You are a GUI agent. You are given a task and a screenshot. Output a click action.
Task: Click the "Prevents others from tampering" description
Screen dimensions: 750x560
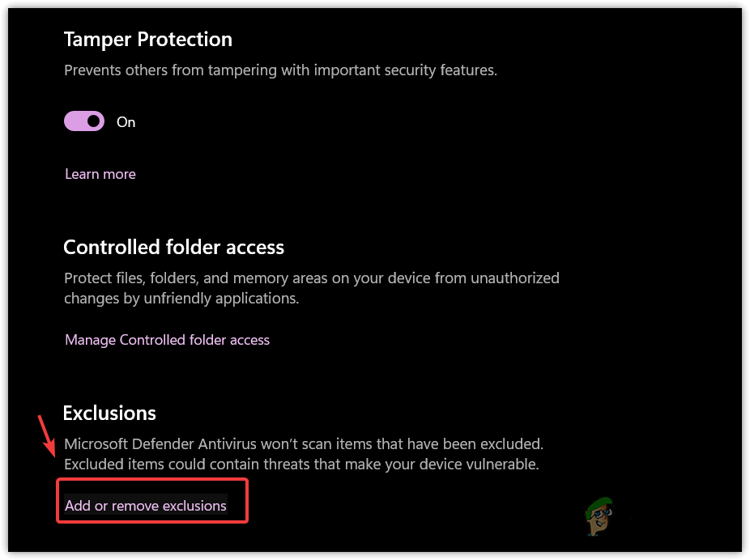tap(280, 70)
